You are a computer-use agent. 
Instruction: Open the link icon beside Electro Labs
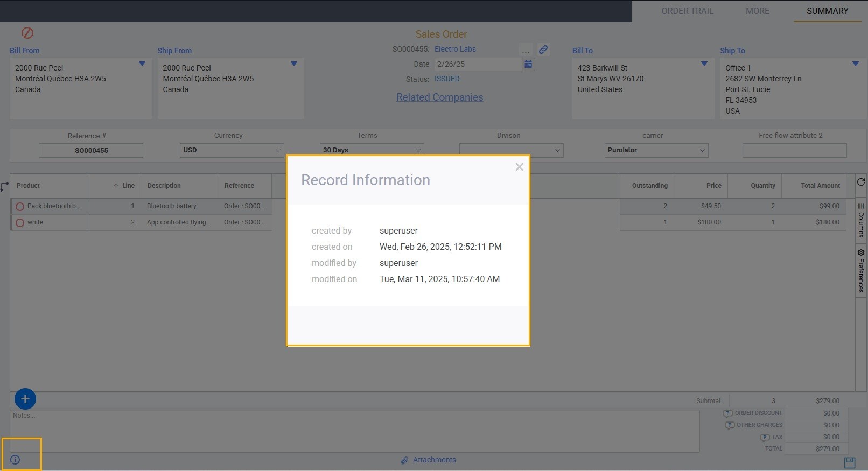(x=543, y=50)
